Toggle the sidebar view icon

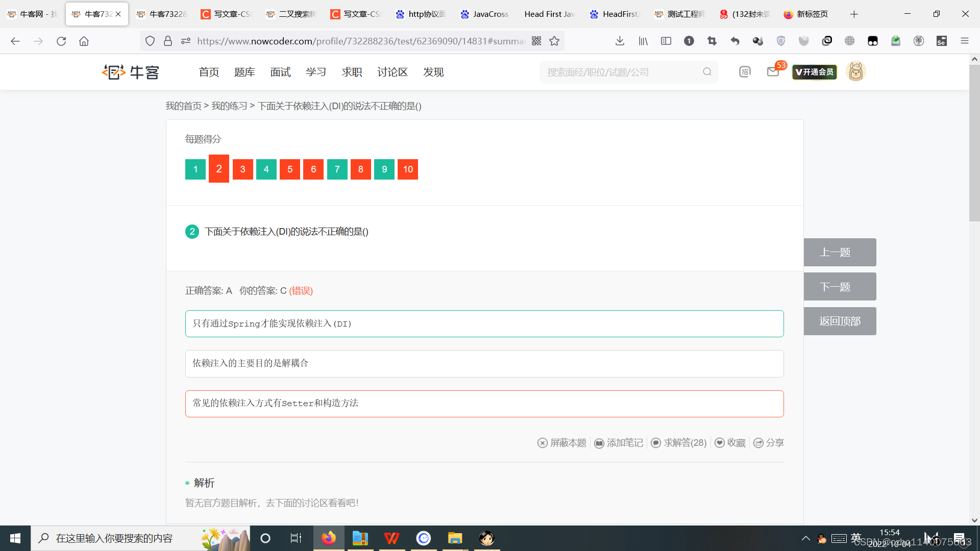(x=666, y=41)
